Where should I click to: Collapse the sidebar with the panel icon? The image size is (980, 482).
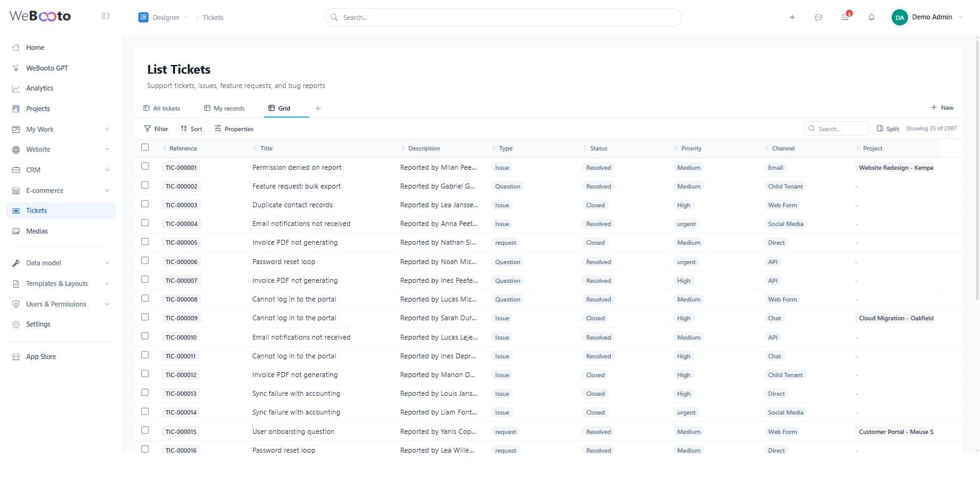[x=106, y=16]
